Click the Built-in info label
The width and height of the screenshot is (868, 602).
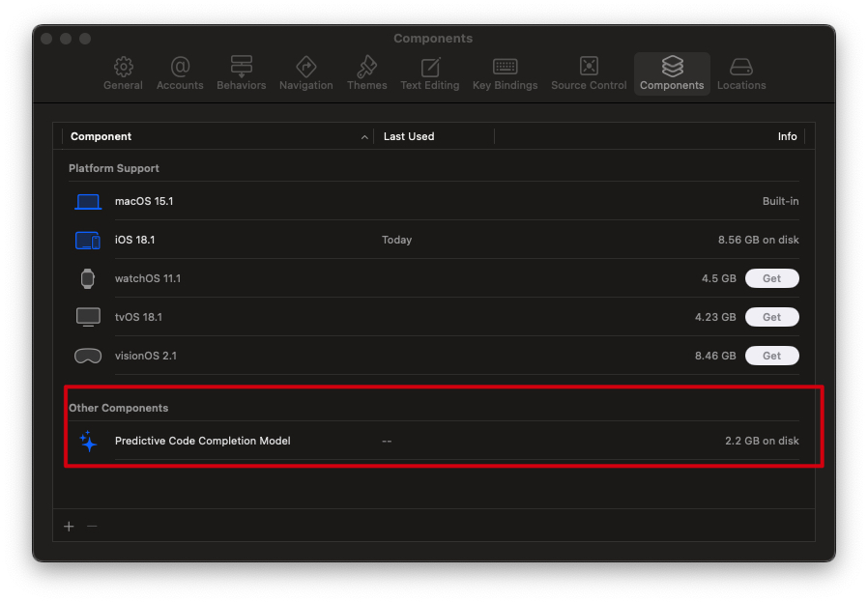pyautogui.click(x=781, y=201)
